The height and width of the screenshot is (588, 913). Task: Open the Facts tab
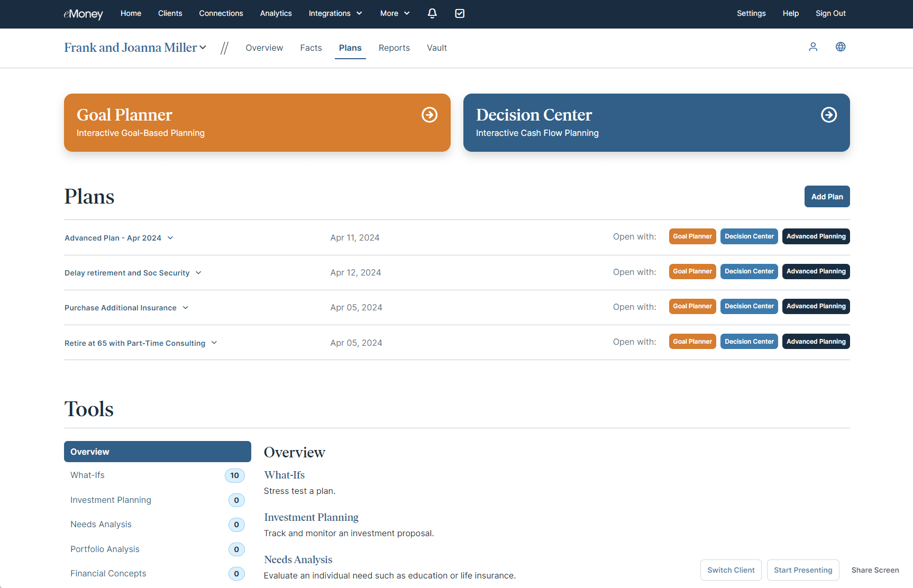point(311,48)
